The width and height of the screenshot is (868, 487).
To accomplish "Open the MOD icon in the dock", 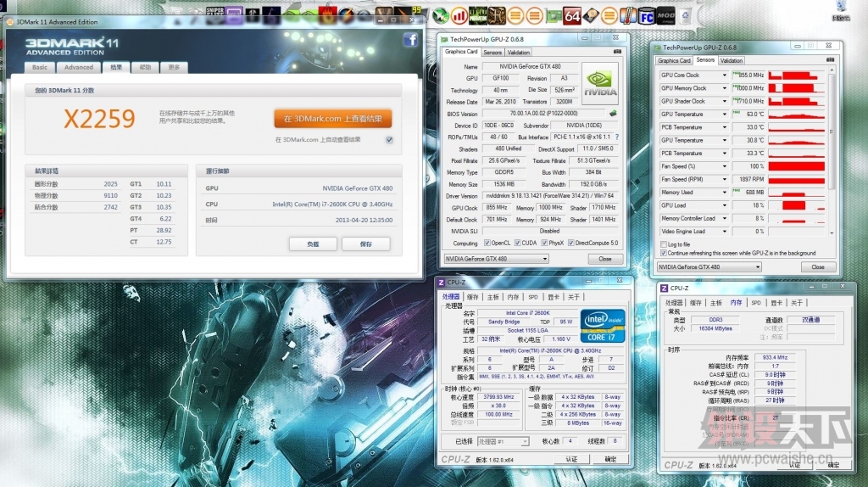I will click(x=665, y=16).
